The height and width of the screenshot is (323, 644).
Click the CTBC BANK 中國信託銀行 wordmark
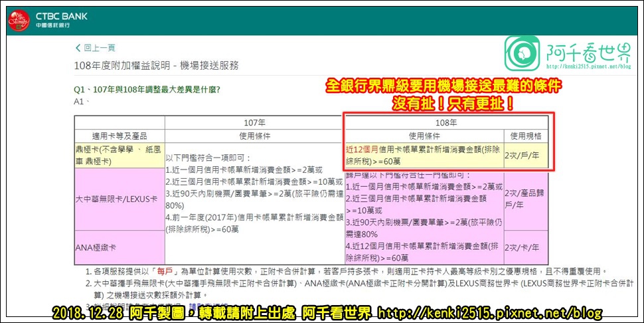coord(61,20)
